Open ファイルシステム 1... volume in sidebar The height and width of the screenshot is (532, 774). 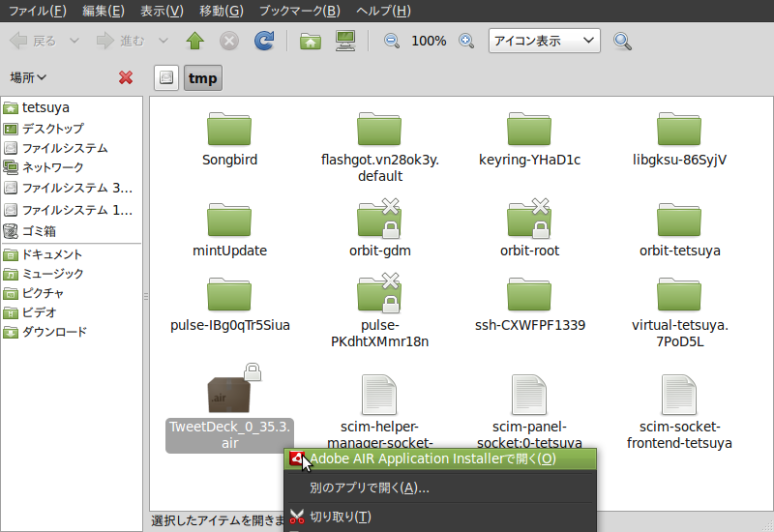[x=72, y=210]
